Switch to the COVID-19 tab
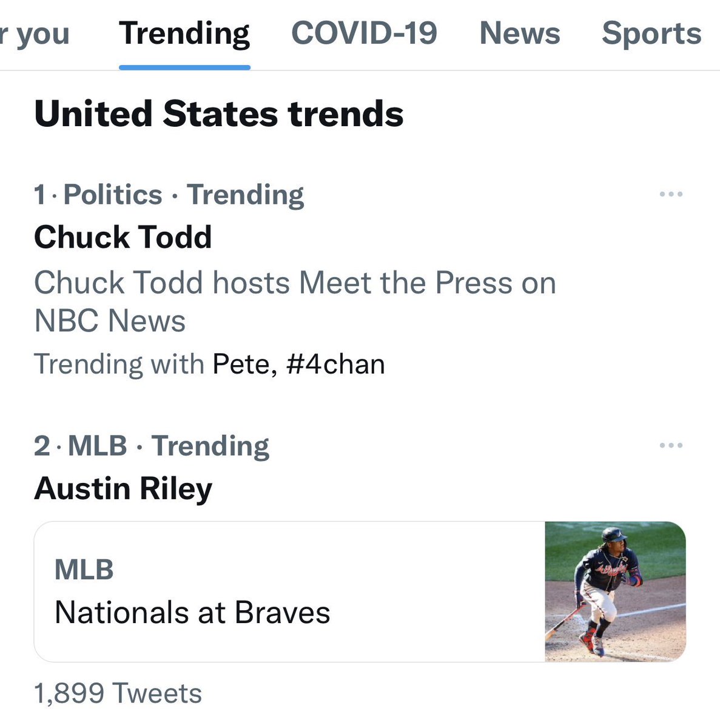 [x=364, y=33]
